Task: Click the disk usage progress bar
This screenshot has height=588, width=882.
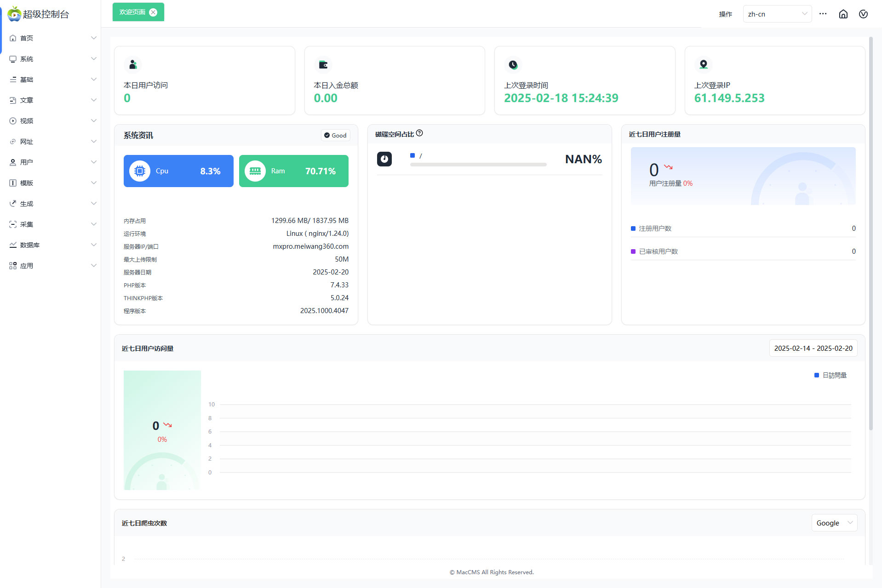Action: pos(478,164)
